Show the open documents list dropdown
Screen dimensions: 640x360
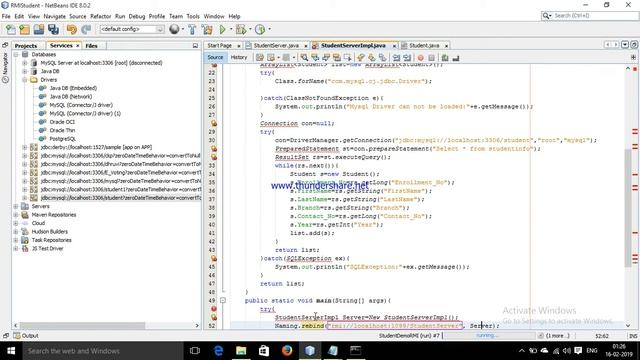pos(625,44)
